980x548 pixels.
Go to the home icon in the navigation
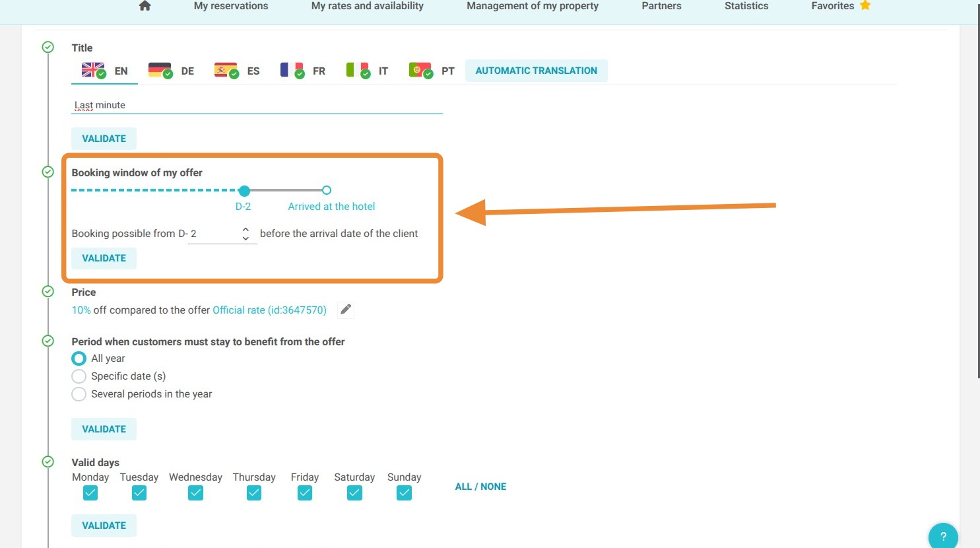145,6
